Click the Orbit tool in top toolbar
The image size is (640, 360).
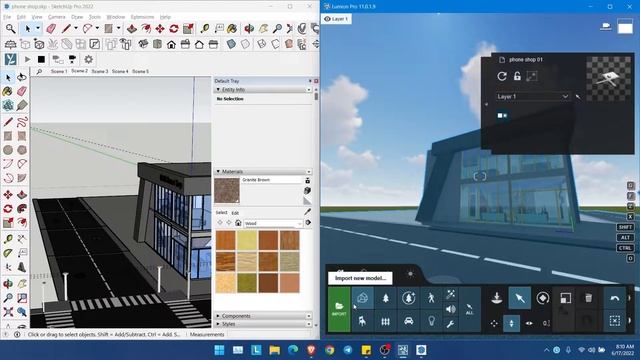click(x=249, y=29)
